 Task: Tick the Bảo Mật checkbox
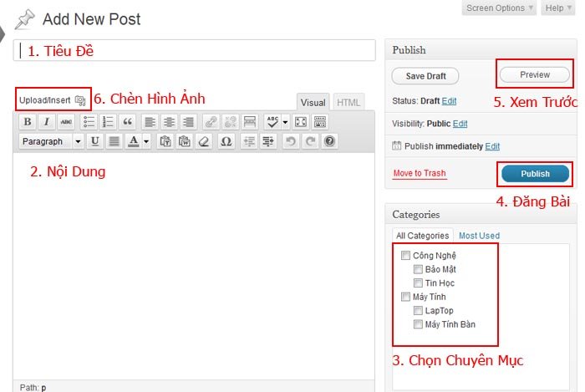coord(418,269)
